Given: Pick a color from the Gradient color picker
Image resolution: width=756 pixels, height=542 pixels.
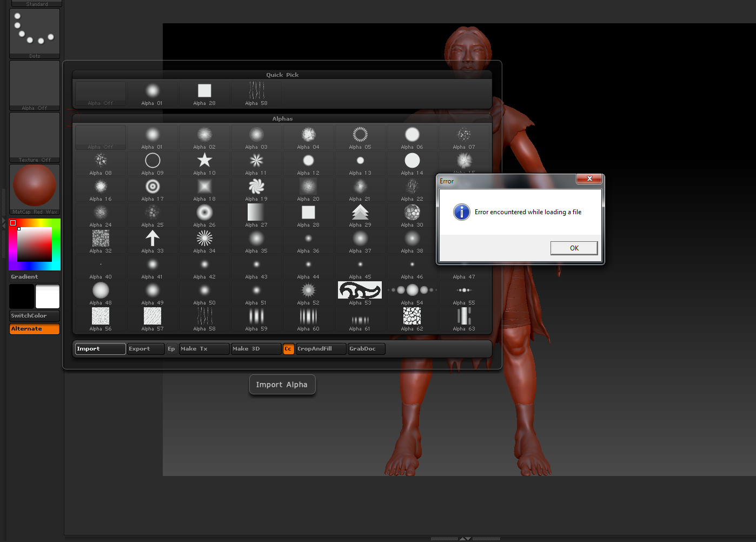Looking at the screenshot, I should (x=34, y=244).
